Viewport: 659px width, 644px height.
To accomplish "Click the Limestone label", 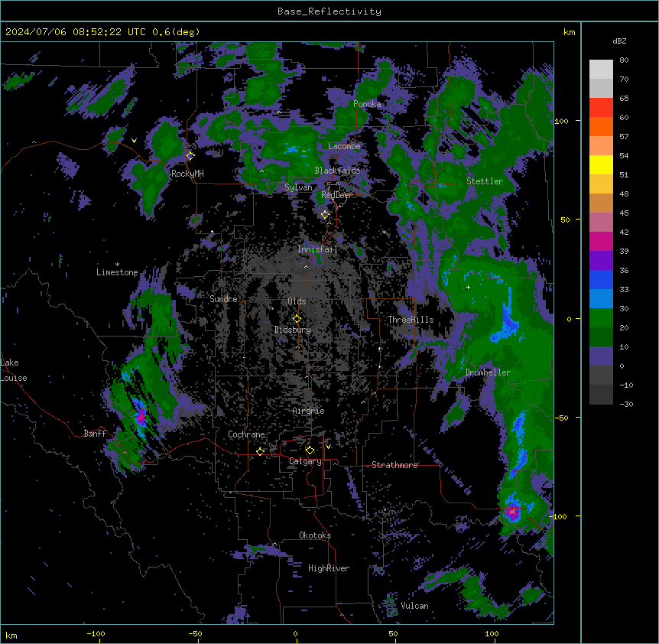I will (x=117, y=272).
